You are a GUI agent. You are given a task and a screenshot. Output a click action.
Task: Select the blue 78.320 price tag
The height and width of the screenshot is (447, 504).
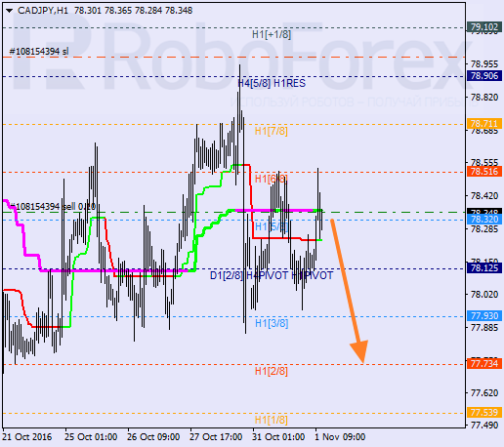tap(484, 220)
